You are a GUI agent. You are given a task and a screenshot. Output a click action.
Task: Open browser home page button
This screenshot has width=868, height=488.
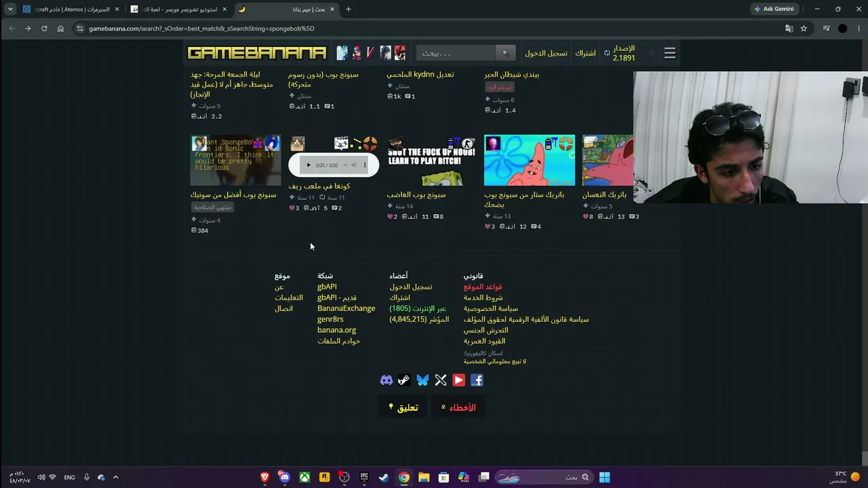point(60,28)
